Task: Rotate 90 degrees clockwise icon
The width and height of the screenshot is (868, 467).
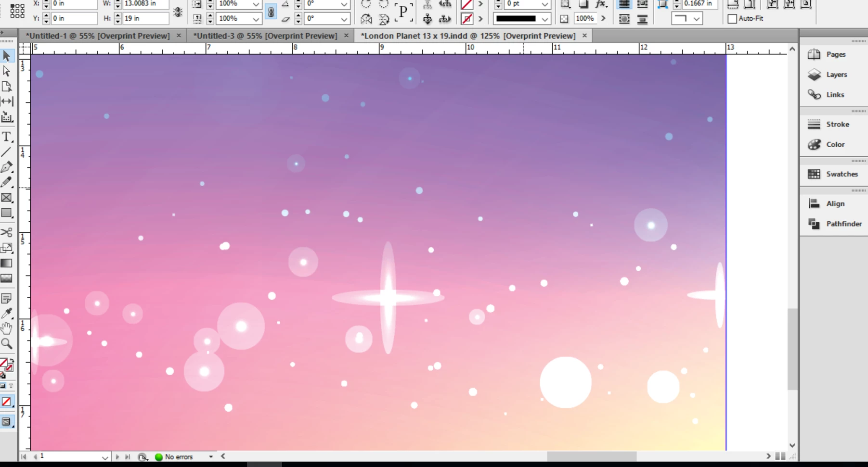Action: tap(366, 4)
